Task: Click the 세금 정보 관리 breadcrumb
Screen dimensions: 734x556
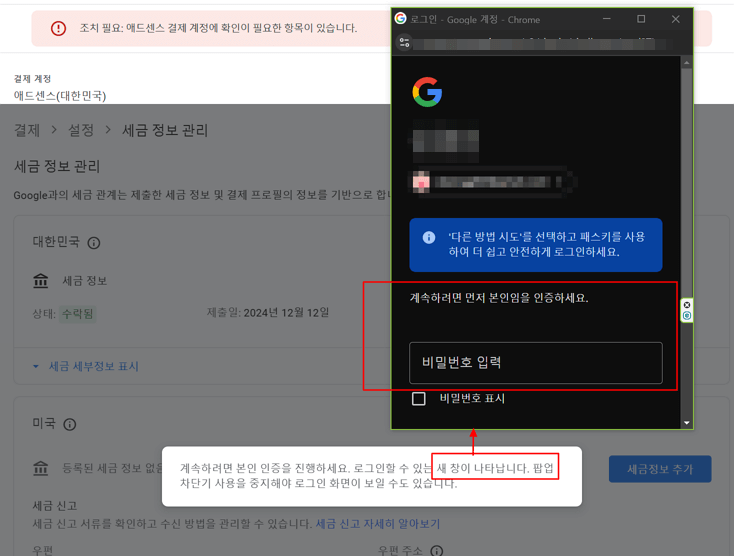Action: 165,130
